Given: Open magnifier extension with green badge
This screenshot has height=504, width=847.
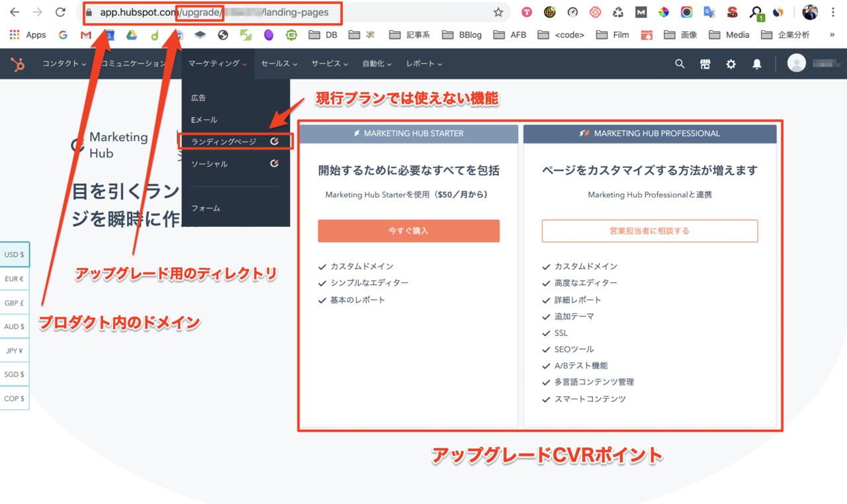Looking at the screenshot, I should click(756, 13).
